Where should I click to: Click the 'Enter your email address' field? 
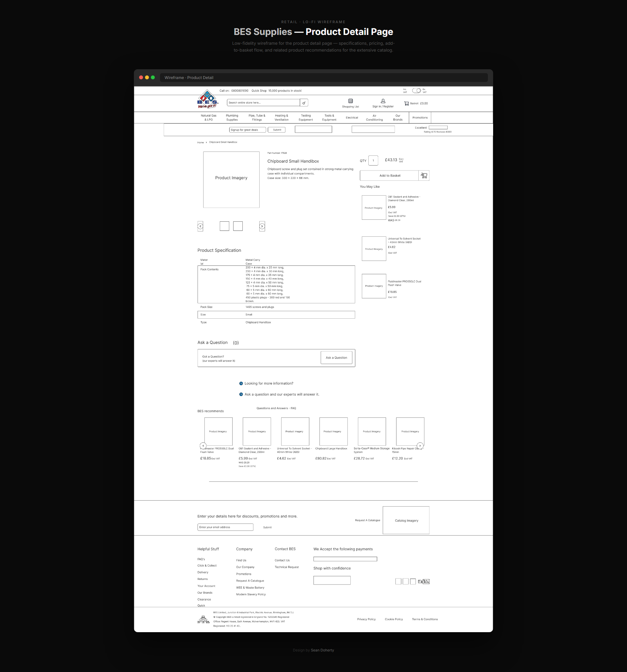225,527
